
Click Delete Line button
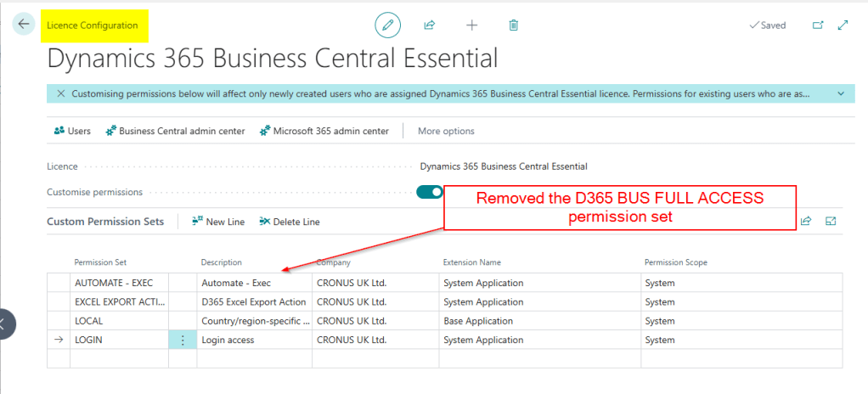290,222
